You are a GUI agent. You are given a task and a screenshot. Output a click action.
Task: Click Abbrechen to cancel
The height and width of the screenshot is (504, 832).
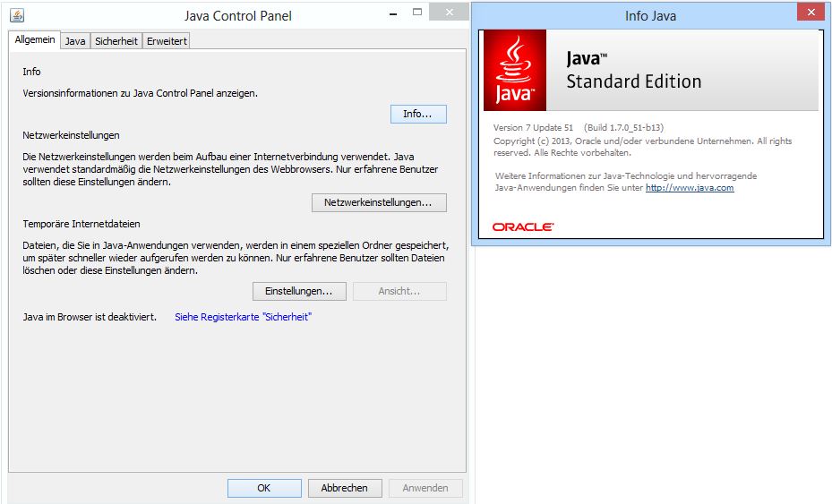[x=345, y=488]
